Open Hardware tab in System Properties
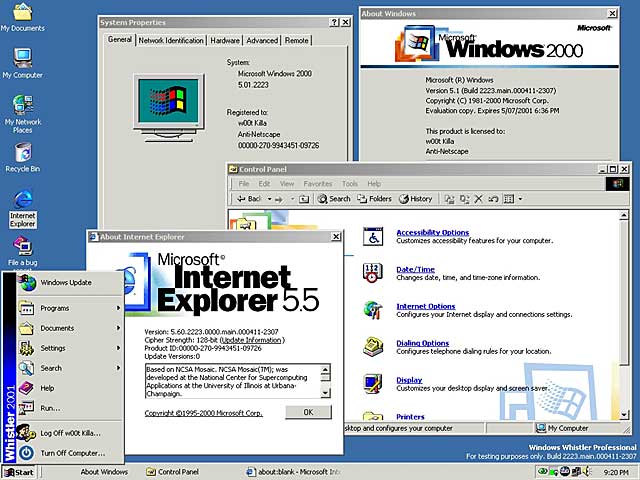Image resolution: width=640 pixels, height=480 pixels. (x=225, y=40)
